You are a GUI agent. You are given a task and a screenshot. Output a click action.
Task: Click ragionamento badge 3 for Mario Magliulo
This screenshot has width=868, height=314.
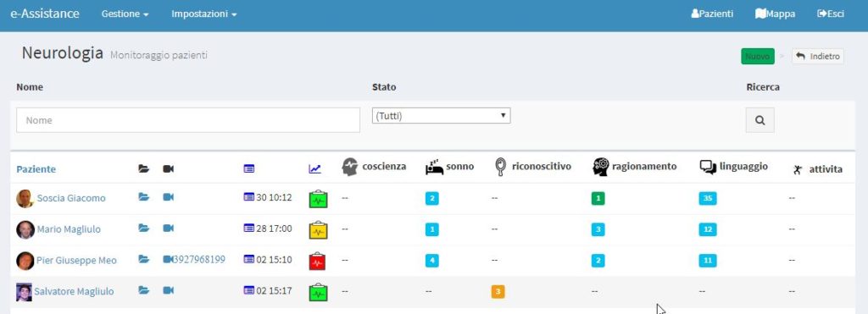598,229
